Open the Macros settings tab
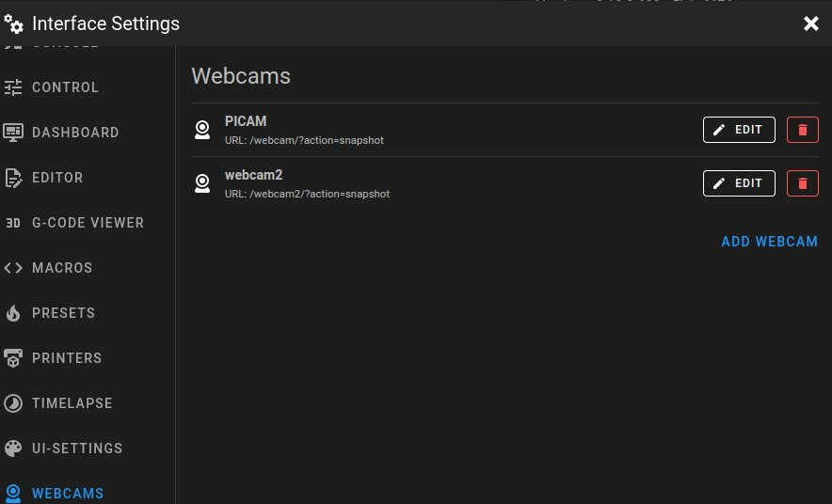 tap(88, 268)
